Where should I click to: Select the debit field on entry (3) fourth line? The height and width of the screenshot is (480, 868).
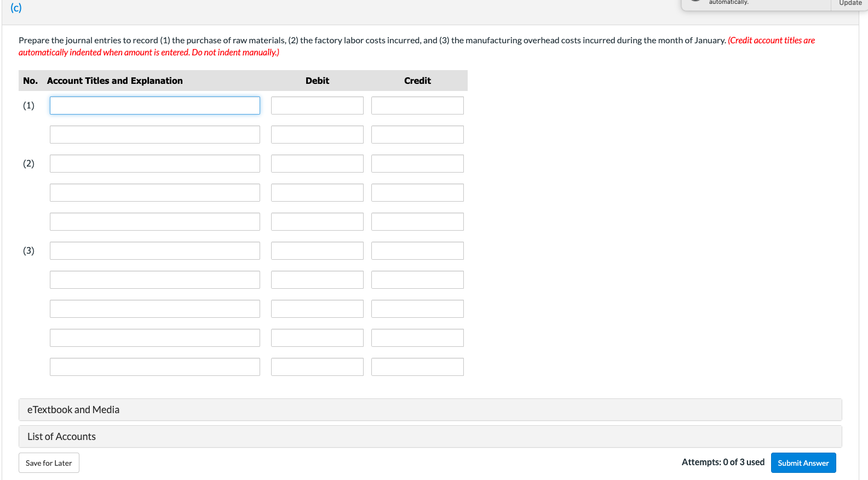(x=317, y=338)
